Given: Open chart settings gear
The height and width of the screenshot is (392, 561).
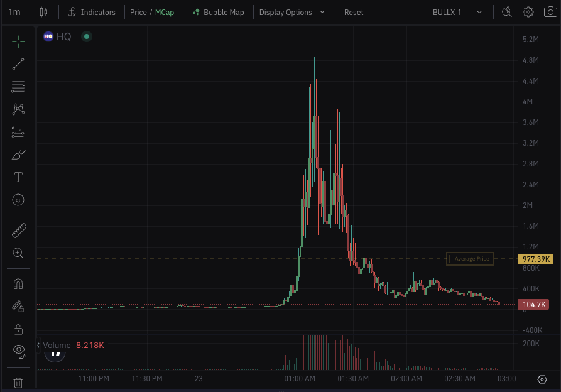Looking at the screenshot, I should (528, 12).
